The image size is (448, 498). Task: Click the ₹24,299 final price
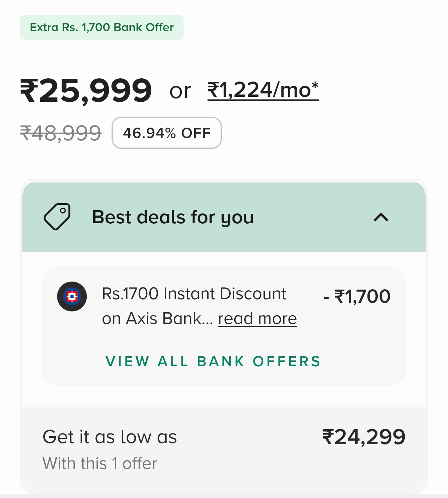364,437
